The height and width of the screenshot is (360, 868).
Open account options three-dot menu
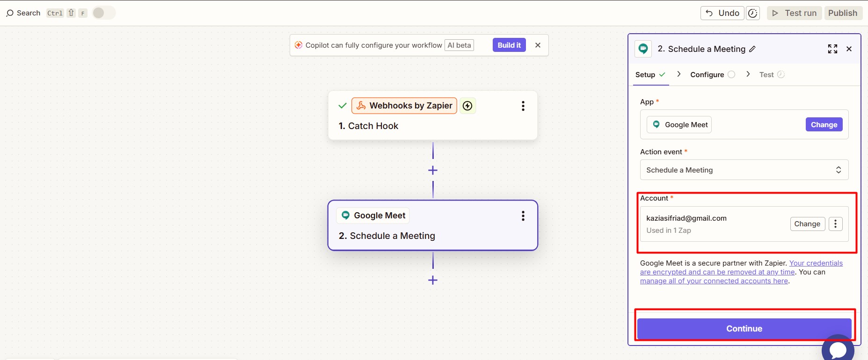click(835, 224)
